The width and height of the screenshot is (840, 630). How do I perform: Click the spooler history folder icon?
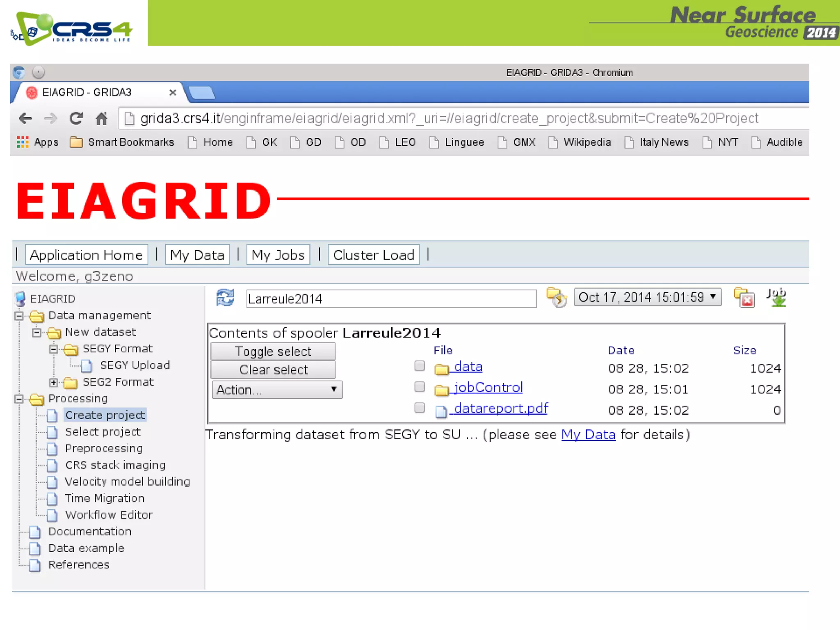tap(556, 298)
